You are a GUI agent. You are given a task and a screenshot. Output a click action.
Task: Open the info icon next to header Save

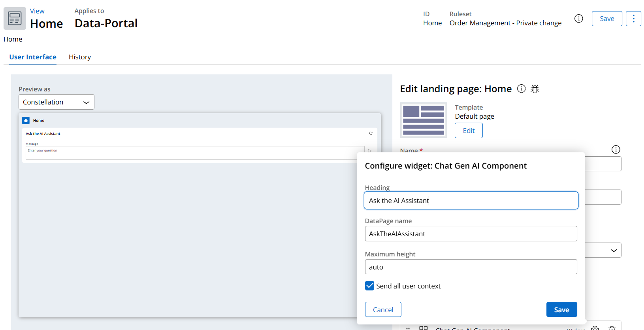pyautogui.click(x=578, y=19)
